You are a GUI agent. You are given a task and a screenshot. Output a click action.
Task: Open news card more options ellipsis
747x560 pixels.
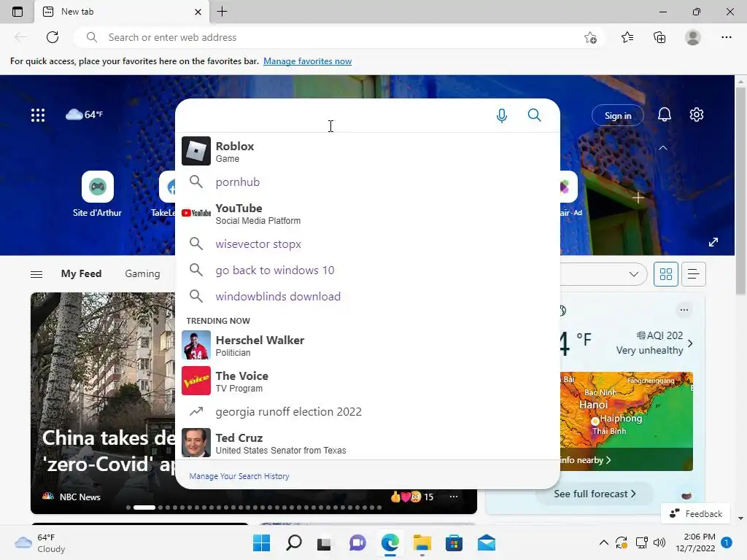point(454,497)
